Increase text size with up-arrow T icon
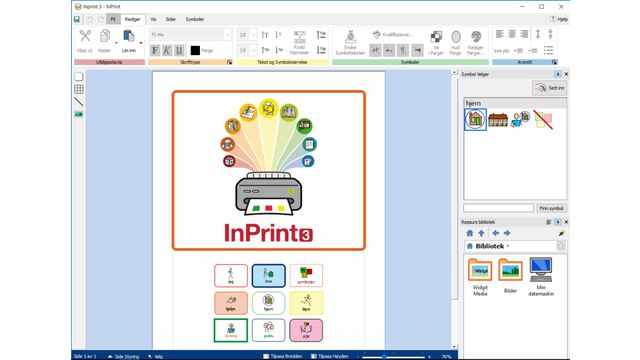Image resolution: width=640 pixels, height=360 pixels. tap(265, 35)
